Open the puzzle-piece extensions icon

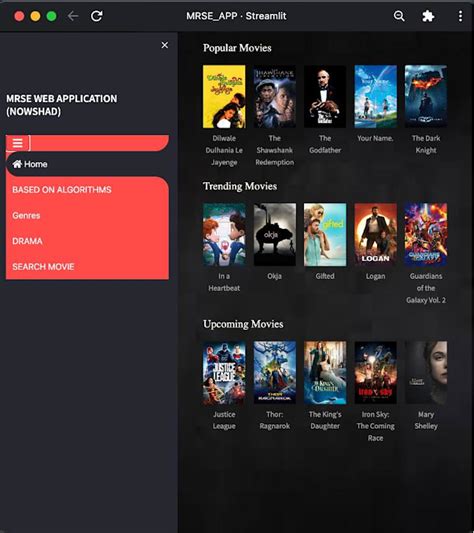(x=428, y=16)
